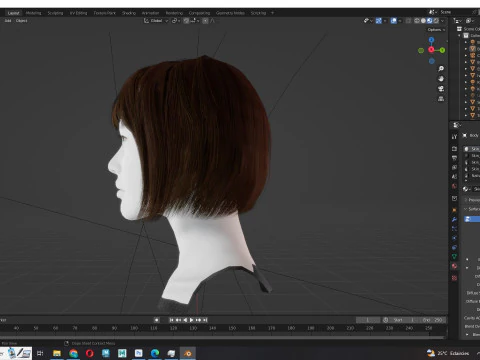Click the green Y axis gizmo ball
This screenshot has width=480, height=360.
[x=442, y=50]
